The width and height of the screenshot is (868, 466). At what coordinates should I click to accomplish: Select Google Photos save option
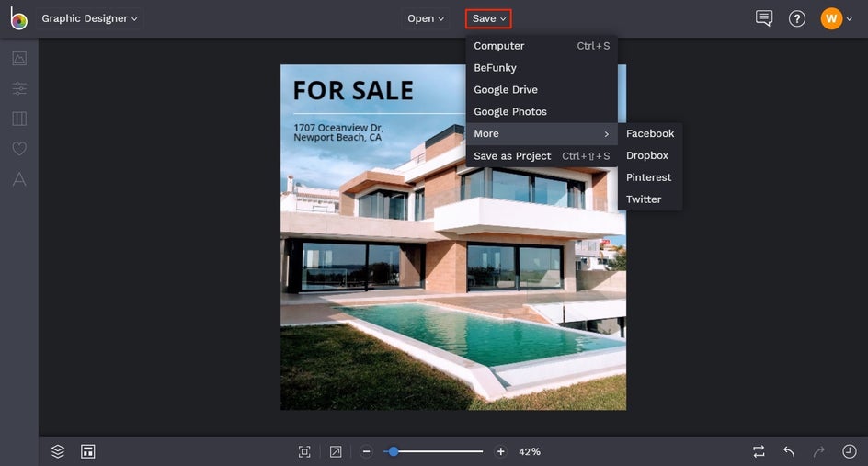pyautogui.click(x=542, y=112)
